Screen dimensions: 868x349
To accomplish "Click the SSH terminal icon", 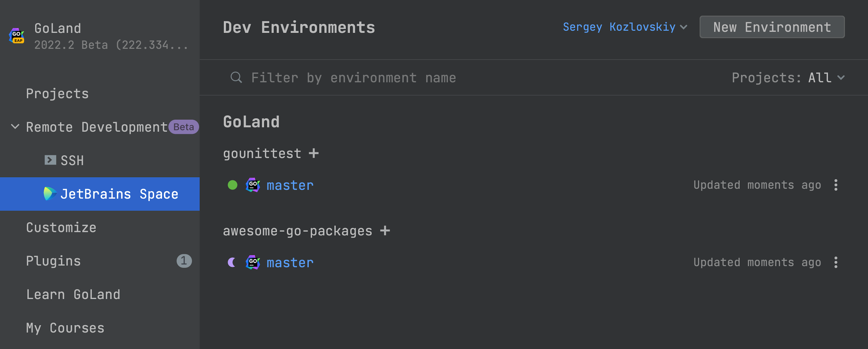I will pos(50,160).
